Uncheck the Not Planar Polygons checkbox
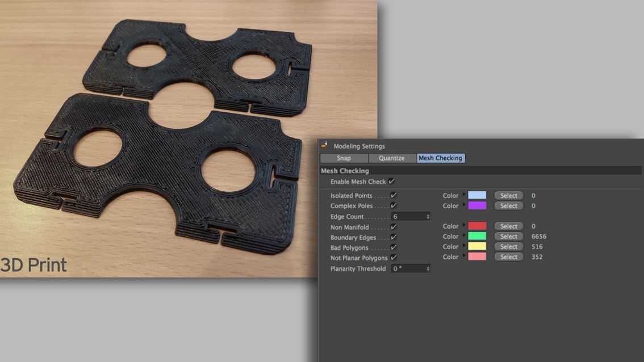 (x=394, y=257)
